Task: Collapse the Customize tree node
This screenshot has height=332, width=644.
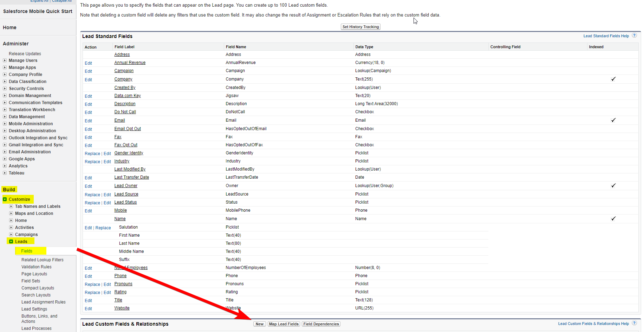Action: [5, 199]
